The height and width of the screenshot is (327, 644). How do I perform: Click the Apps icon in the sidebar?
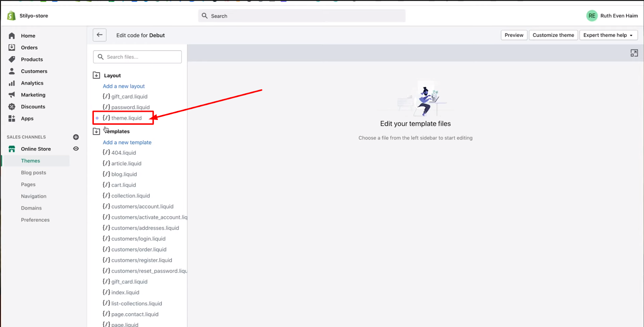12,119
